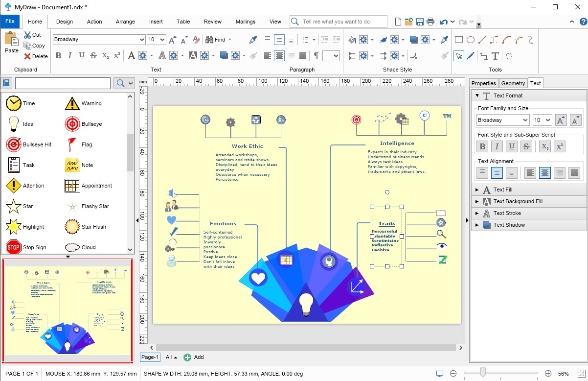
Task: Click the Tell me what you want field
Action: (x=339, y=22)
